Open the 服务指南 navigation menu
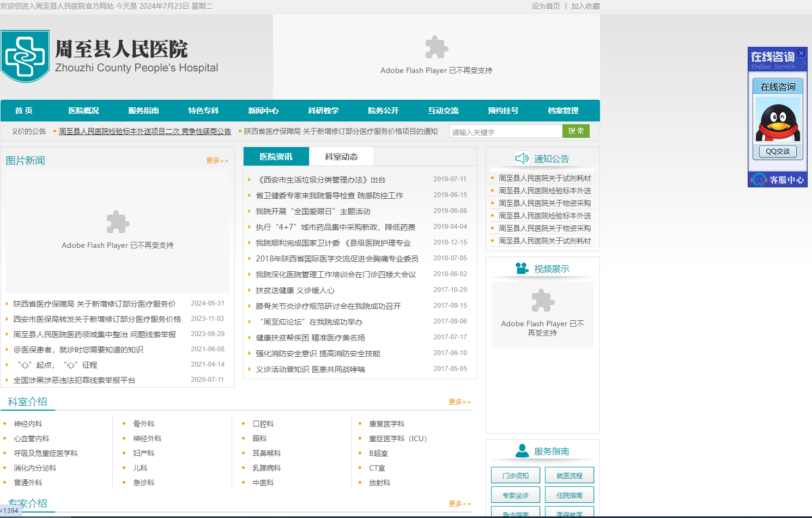Viewport: 812px width, 518px height. pyautogui.click(x=144, y=111)
